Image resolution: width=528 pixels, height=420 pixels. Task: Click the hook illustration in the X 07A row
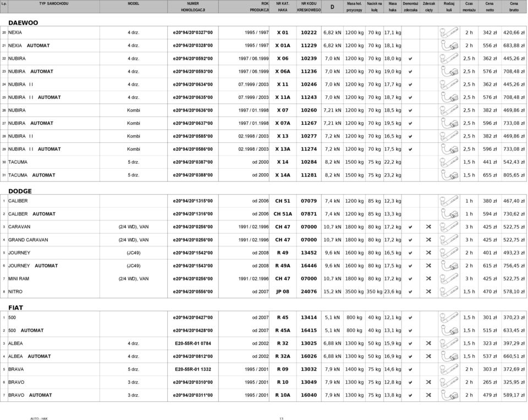point(449,123)
